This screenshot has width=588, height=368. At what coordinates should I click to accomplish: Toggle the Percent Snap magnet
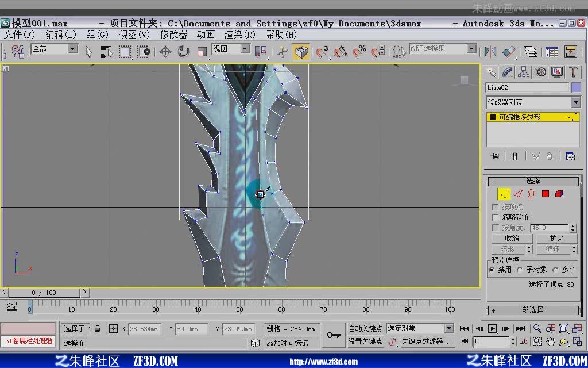point(359,52)
